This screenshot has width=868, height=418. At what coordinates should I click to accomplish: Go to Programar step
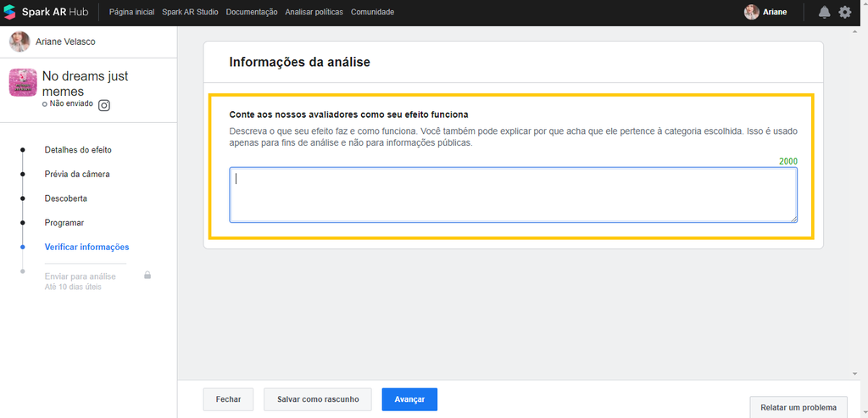pyautogui.click(x=64, y=222)
